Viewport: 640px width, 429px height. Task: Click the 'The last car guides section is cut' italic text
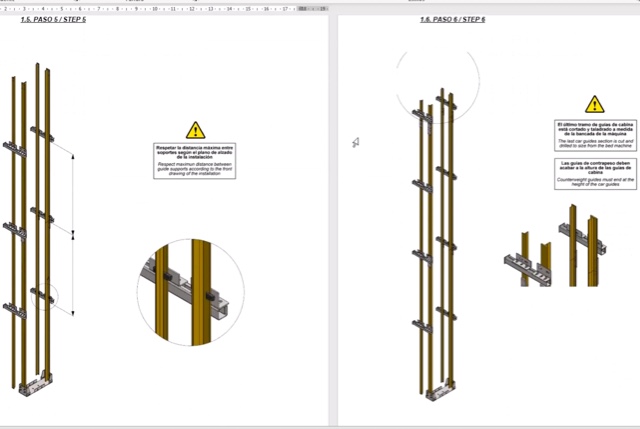coord(596,143)
